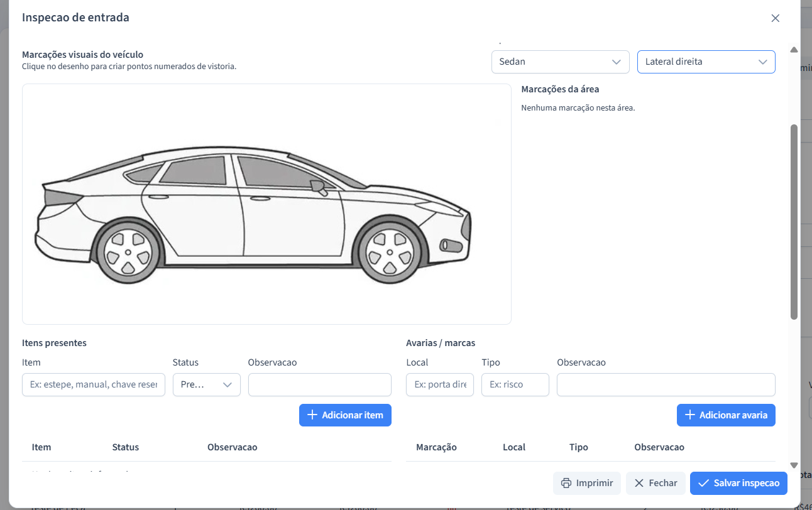Focus the Observacao field for damages
812x510 pixels.
(666, 384)
